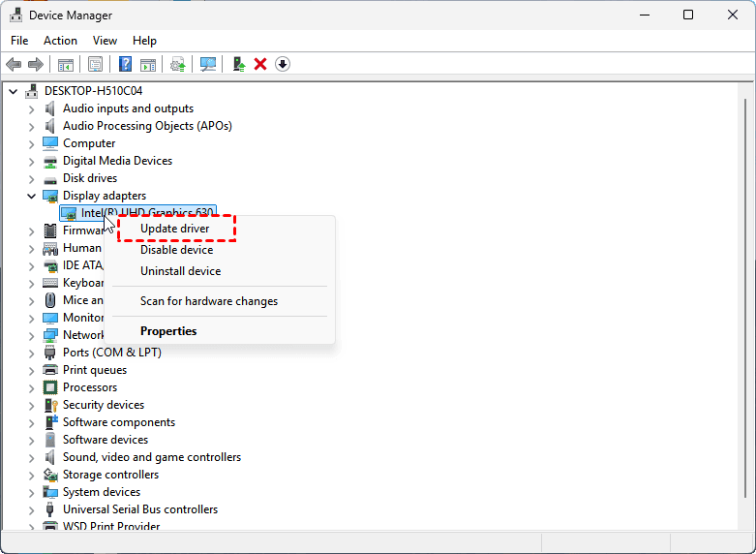
Task: Collapse the Display adapters category
Action: pyautogui.click(x=31, y=196)
